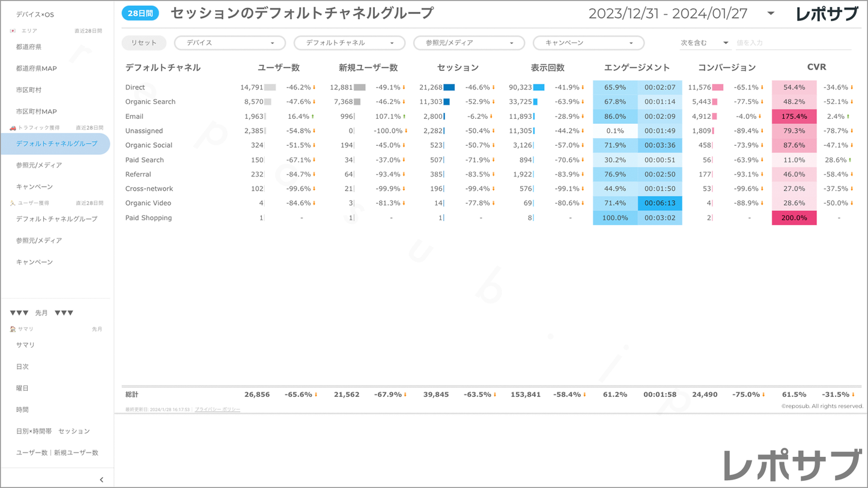Open the デバイス filter dropdown
This screenshot has width=868, height=488.
[x=229, y=43]
